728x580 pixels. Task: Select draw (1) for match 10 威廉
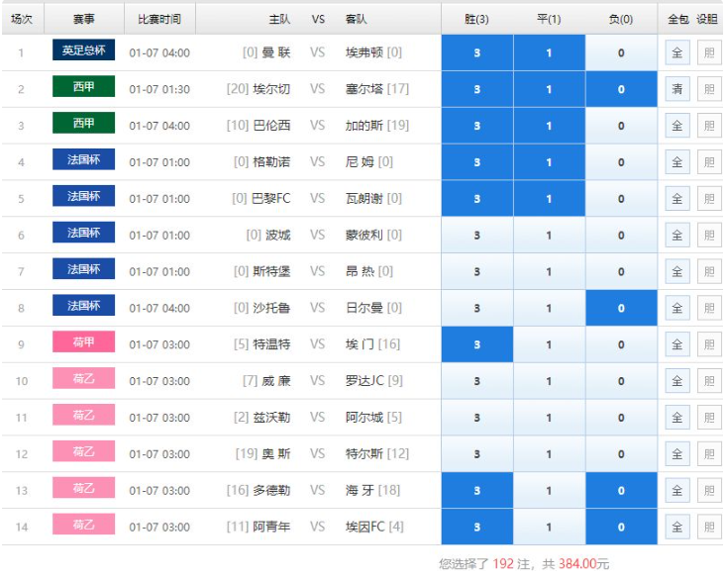click(x=549, y=381)
